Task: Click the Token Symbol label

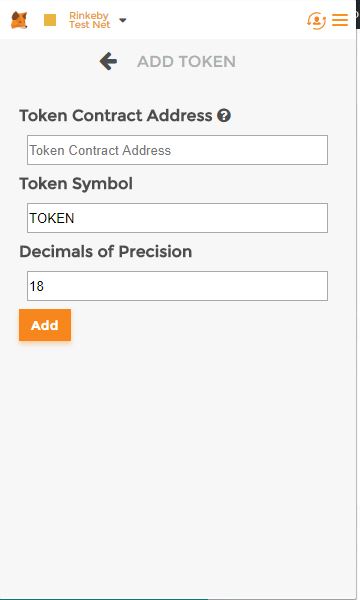Action: pos(76,184)
